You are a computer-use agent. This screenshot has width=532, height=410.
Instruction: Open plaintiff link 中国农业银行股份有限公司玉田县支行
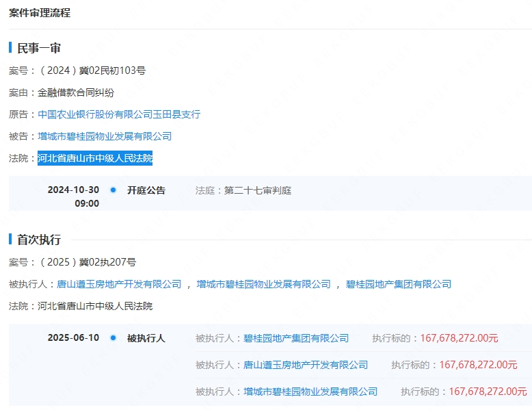119,114
